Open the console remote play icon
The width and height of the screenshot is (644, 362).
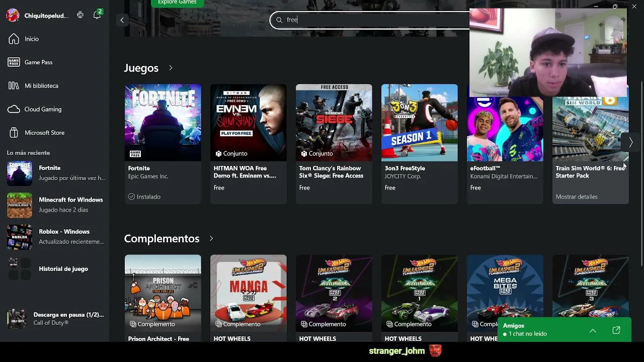[x=80, y=15]
